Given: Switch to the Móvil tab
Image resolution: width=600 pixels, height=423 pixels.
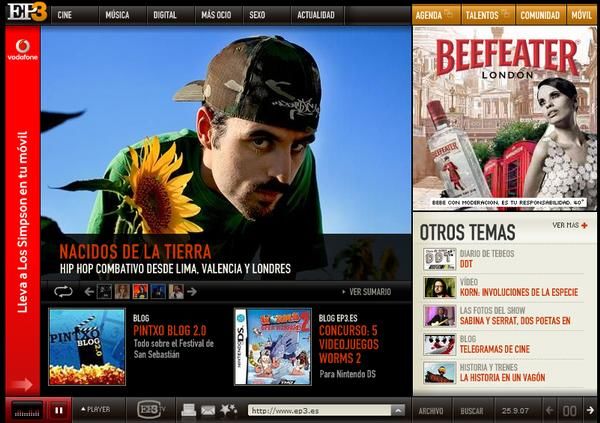Looking at the screenshot, I should 581,15.
